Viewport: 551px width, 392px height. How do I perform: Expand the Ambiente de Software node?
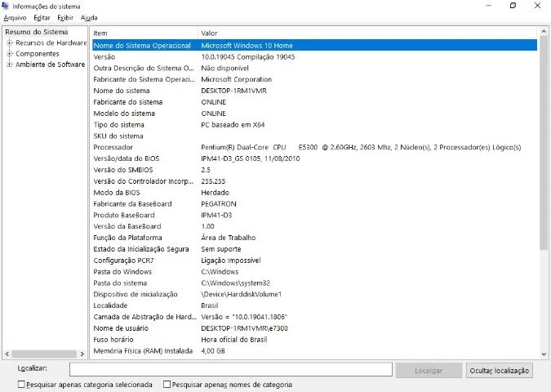tap(10, 65)
